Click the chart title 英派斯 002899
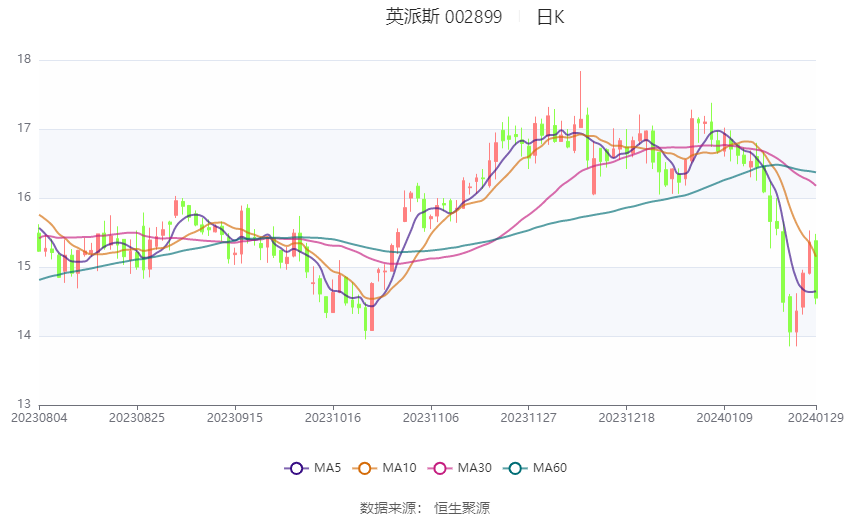 (x=444, y=17)
